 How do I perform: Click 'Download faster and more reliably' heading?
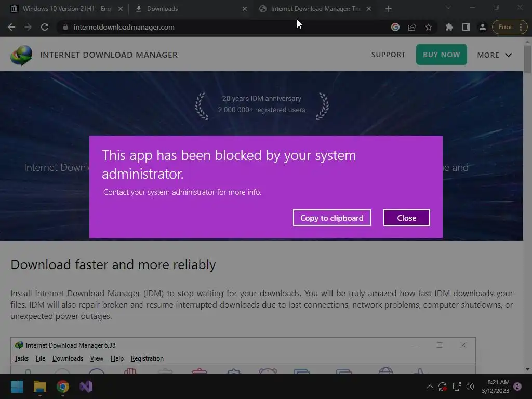[113, 264]
